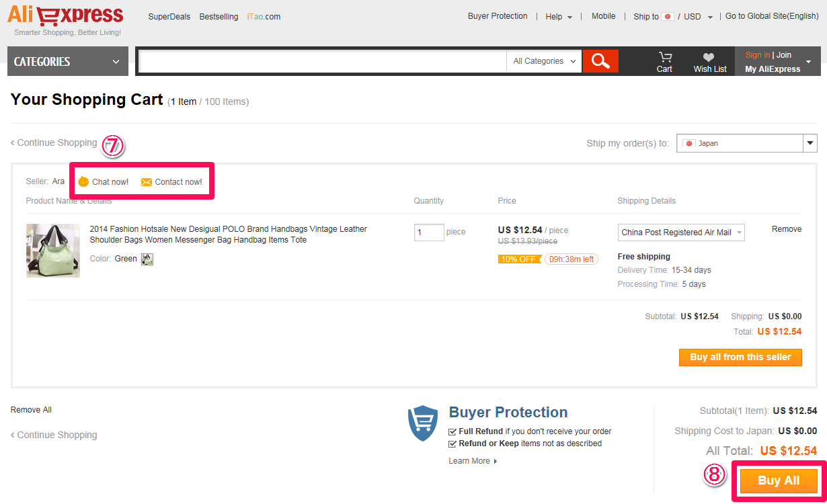
Task: Click Remove All link
Action: [31, 410]
